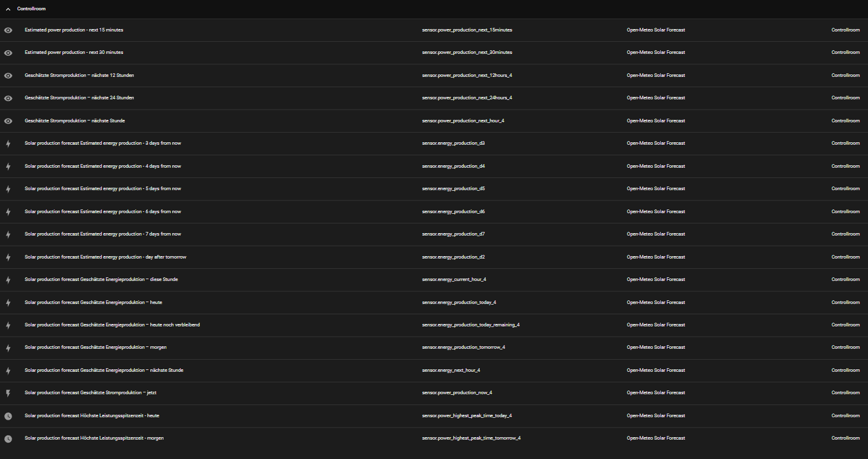Select Energieproduktion – heute noch verbleibend name
Screen dimensions: 868x459
(x=112, y=325)
